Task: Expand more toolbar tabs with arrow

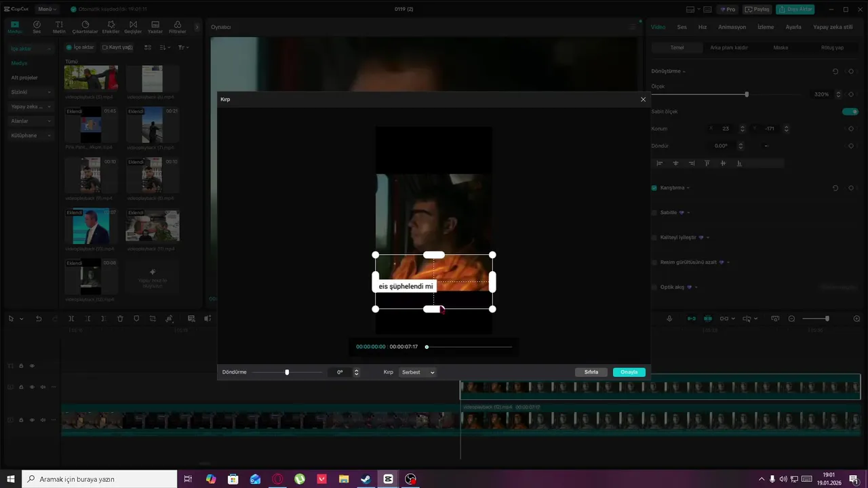Action: [197, 27]
